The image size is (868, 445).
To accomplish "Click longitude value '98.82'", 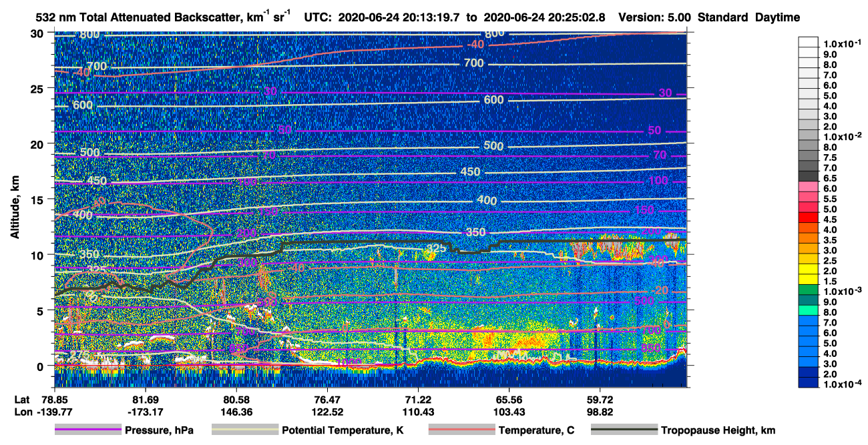I will pyautogui.click(x=600, y=412).
